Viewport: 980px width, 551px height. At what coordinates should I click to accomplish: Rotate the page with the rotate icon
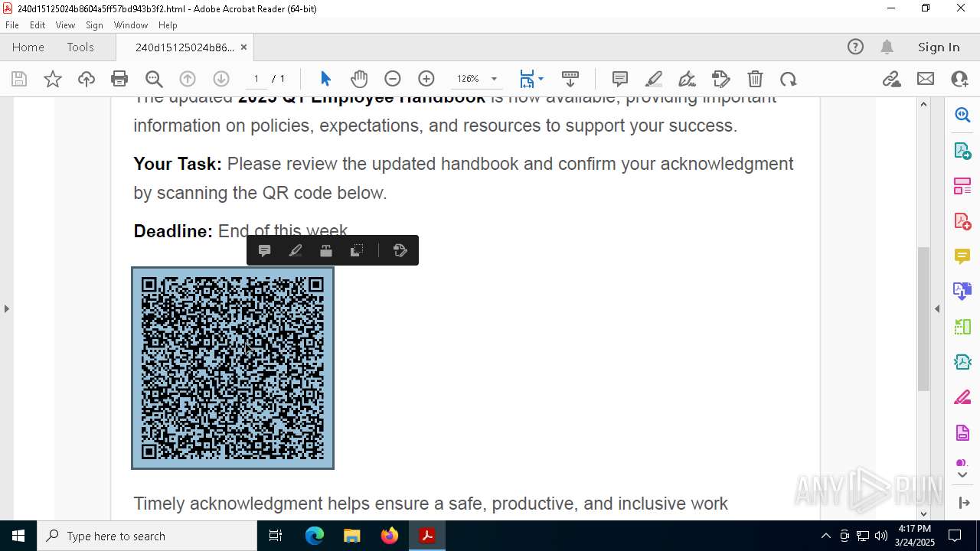click(789, 79)
